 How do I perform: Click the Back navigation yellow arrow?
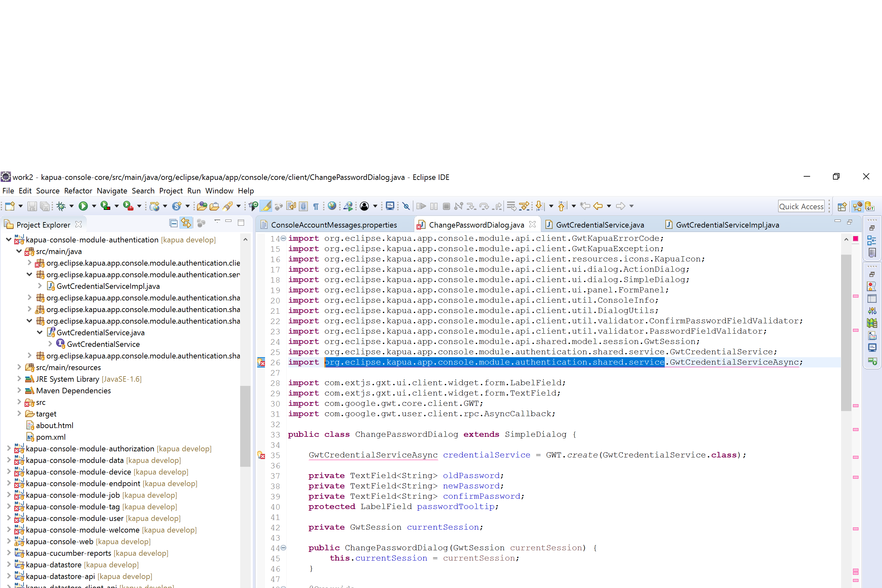(x=598, y=206)
